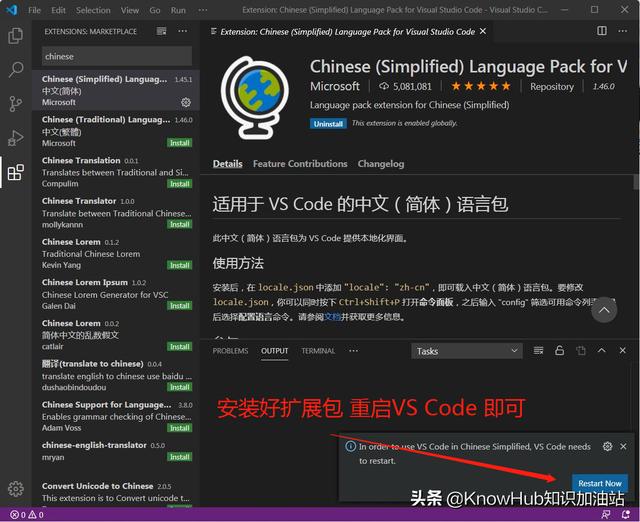Open the Manage gear in activity bar
This screenshot has height=522, width=640.
click(x=16, y=488)
